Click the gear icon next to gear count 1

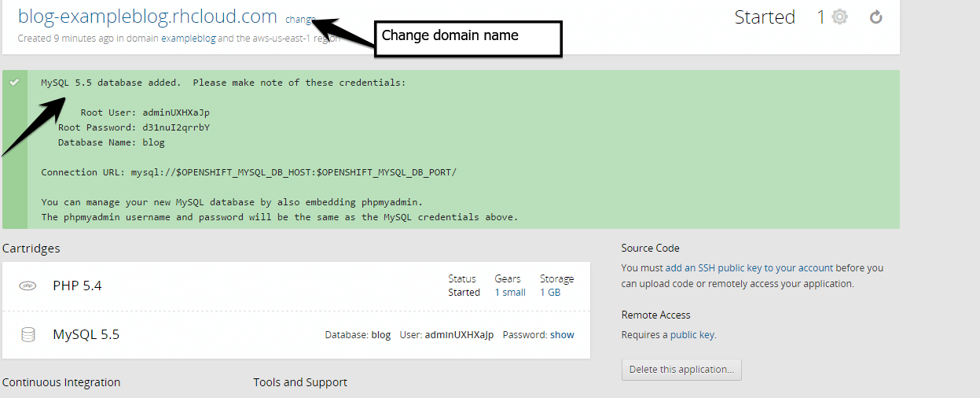pyautogui.click(x=839, y=17)
